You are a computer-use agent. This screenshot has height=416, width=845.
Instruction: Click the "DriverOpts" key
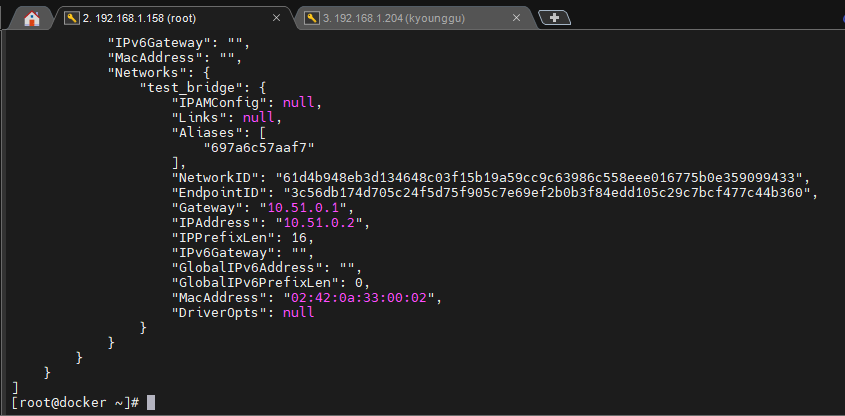[x=220, y=313]
